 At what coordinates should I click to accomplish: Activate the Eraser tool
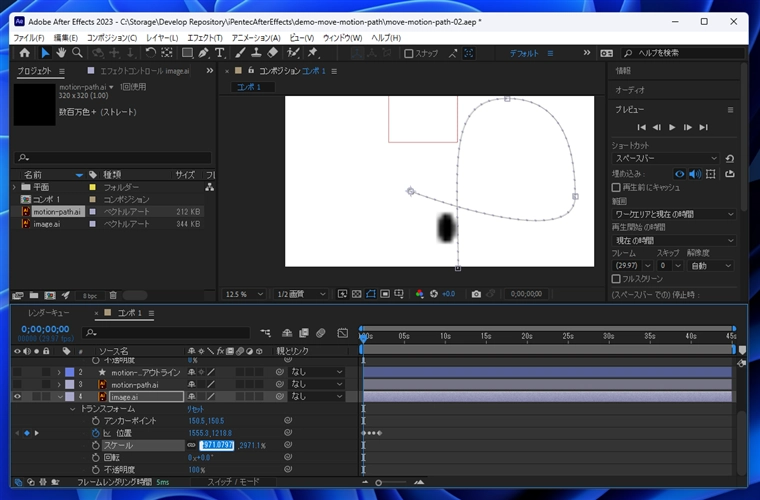[273, 53]
